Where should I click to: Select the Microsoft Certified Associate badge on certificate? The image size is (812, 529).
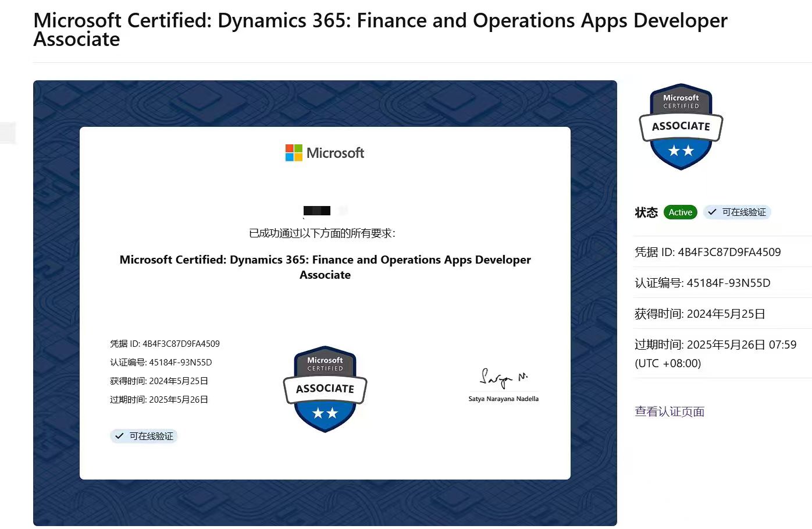point(325,389)
